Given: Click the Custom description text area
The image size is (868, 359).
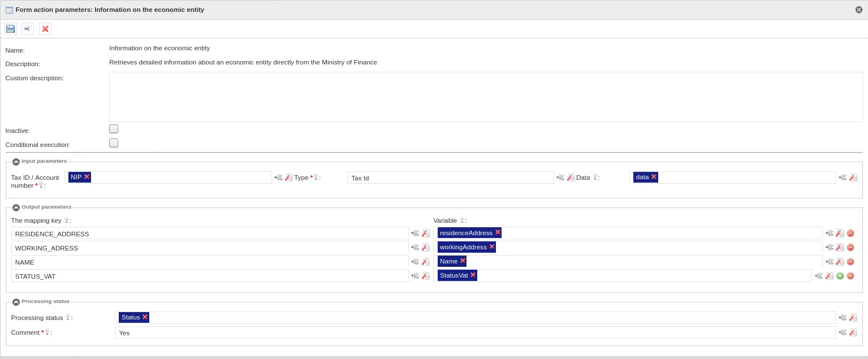Looking at the screenshot, I should click(486, 97).
